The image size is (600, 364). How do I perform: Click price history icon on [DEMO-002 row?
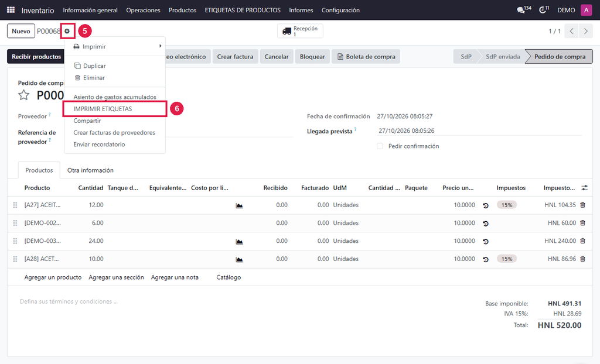[486, 224]
